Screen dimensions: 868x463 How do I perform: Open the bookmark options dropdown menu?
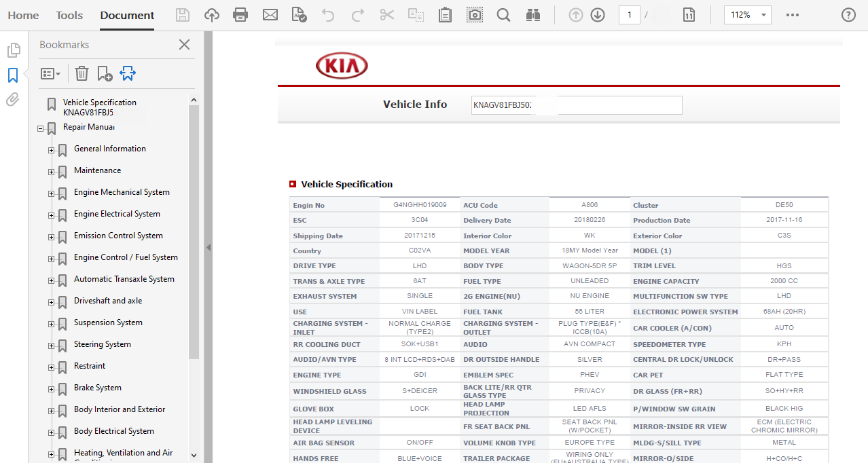(x=51, y=73)
